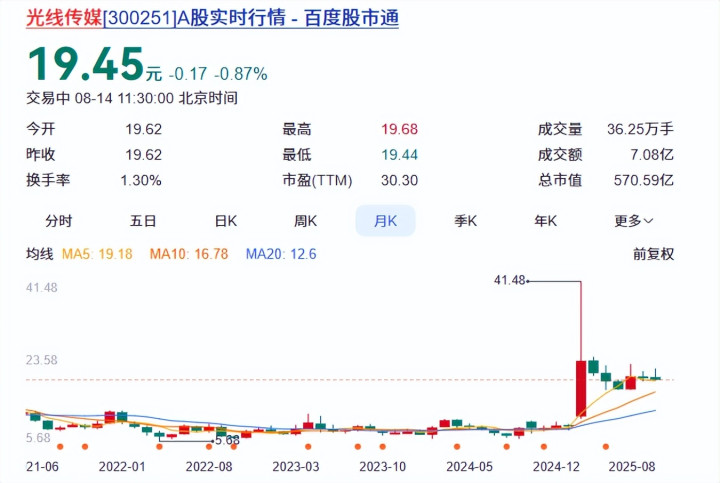Click the orange event dot below 2024-12
The image size is (720, 483).
point(544,446)
